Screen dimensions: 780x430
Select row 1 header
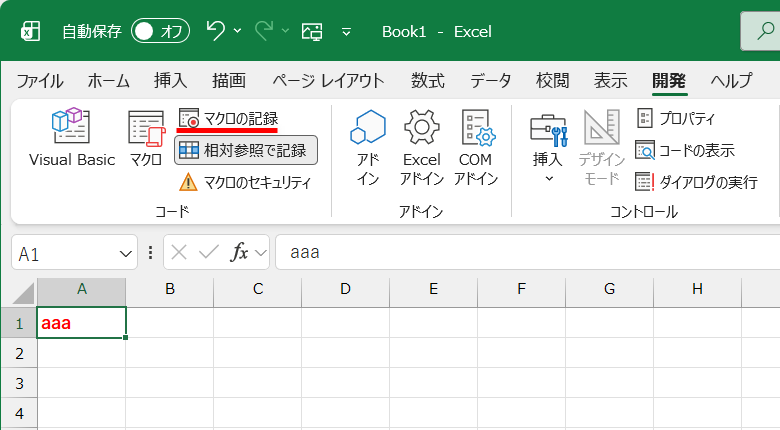pyautogui.click(x=19, y=323)
